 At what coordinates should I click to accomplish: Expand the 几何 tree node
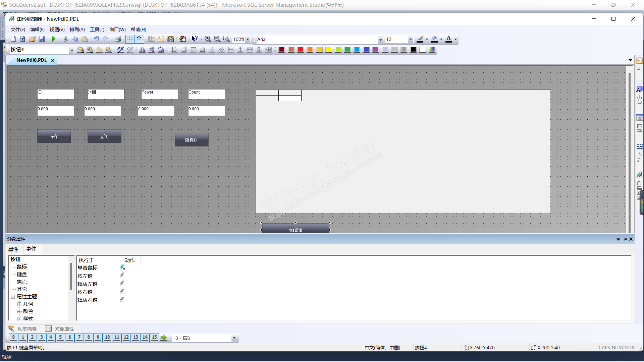pyautogui.click(x=19, y=304)
